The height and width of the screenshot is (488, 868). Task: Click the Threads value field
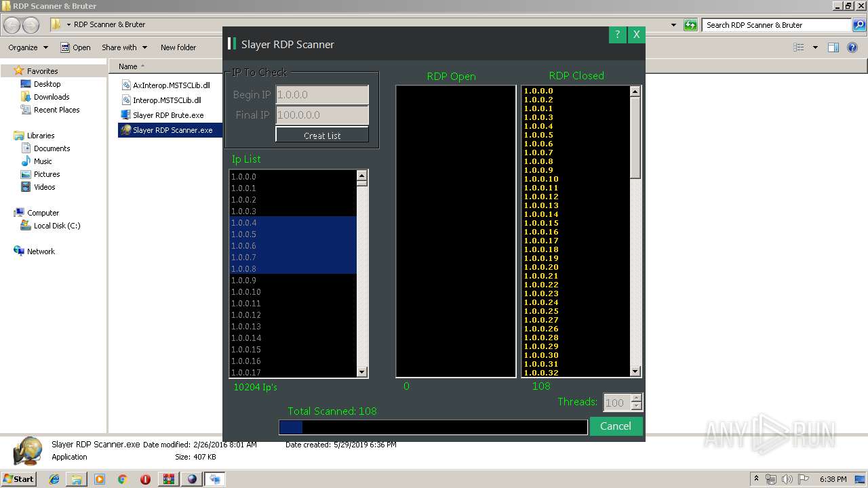pyautogui.click(x=616, y=403)
